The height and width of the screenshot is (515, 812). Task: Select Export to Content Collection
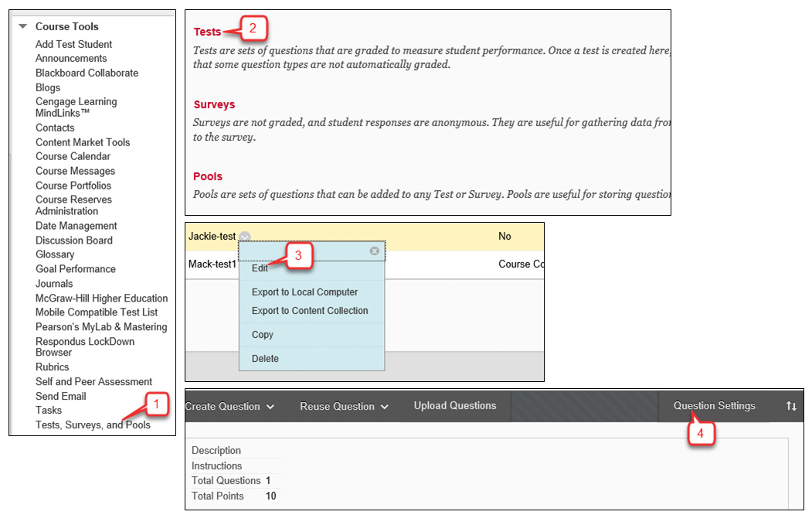(x=310, y=311)
